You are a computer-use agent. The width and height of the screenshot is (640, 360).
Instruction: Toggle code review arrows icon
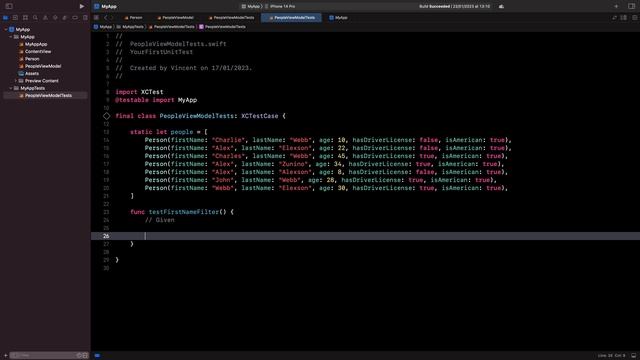tap(614, 18)
